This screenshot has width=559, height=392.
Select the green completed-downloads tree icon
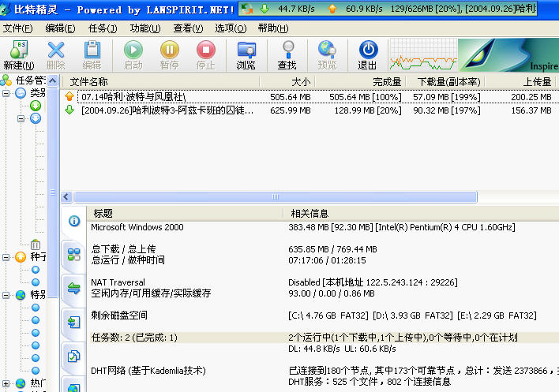click(x=36, y=106)
